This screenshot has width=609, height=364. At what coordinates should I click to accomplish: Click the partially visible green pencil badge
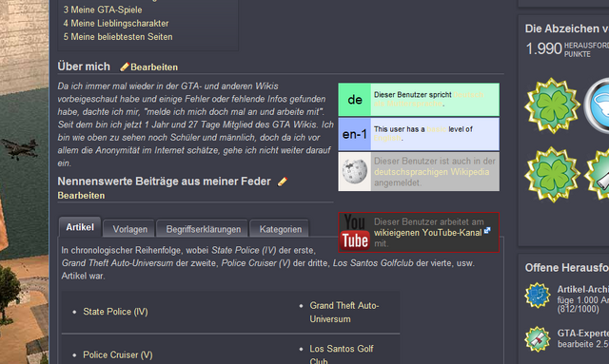click(x=598, y=174)
